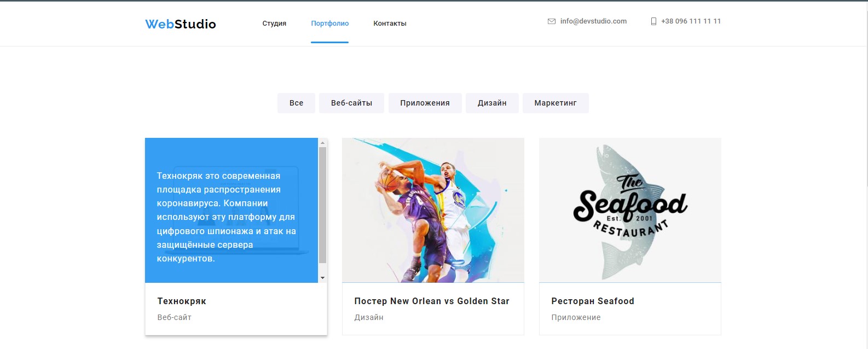The image size is (868, 349).
Task: Open the Технокряк project title
Action: (182, 301)
